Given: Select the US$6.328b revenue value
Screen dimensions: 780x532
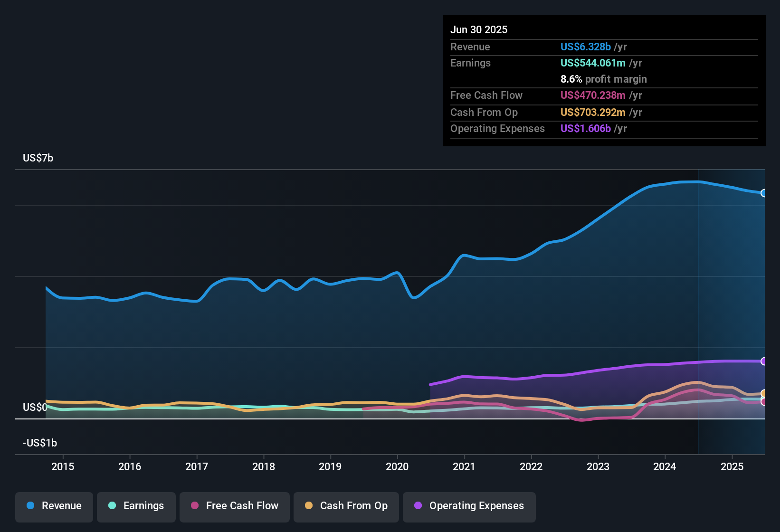Looking at the screenshot, I should pyautogui.click(x=586, y=47).
